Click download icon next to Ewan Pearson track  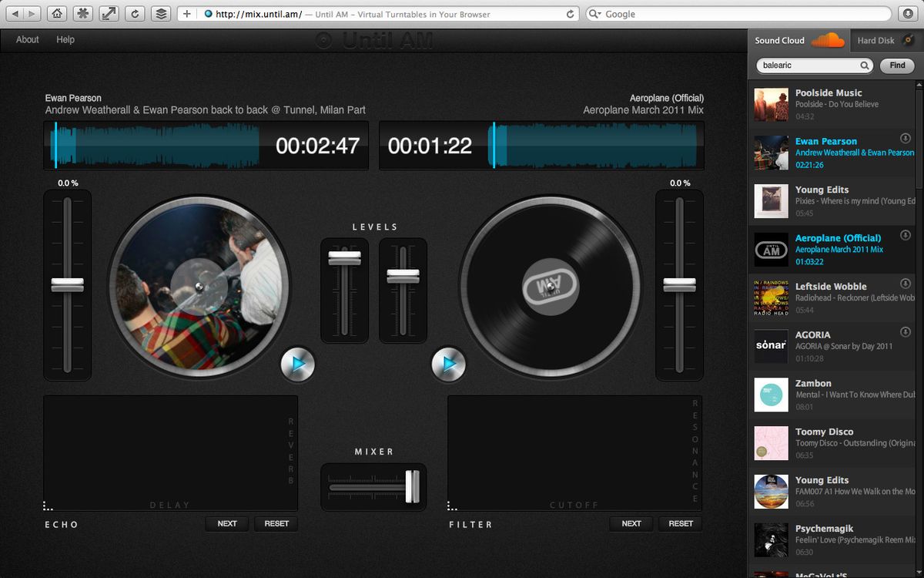pyautogui.click(x=906, y=138)
